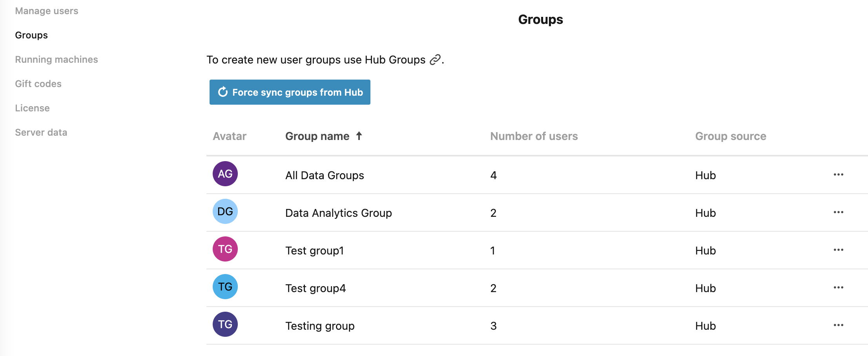Open the actions menu for Test group1
This screenshot has height=356, width=868.
(839, 250)
